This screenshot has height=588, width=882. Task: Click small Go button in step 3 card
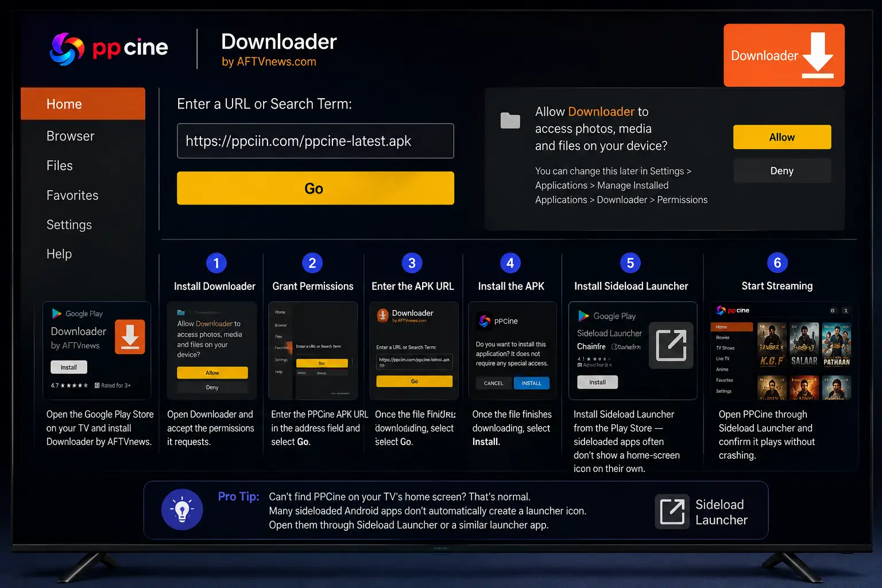[x=415, y=381]
